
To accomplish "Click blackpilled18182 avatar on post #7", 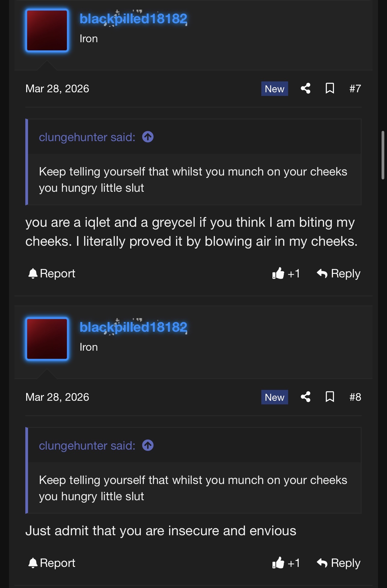I will [x=47, y=30].
